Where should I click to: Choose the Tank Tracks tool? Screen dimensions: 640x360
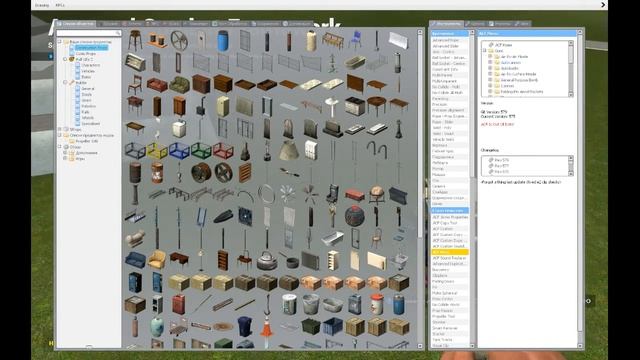tap(450, 340)
